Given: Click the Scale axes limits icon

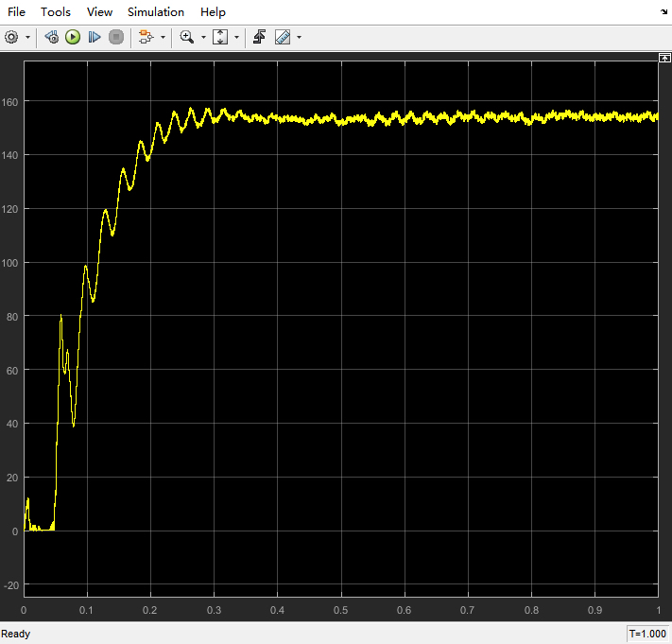Looking at the screenshot, I should [x=220, y=37].
